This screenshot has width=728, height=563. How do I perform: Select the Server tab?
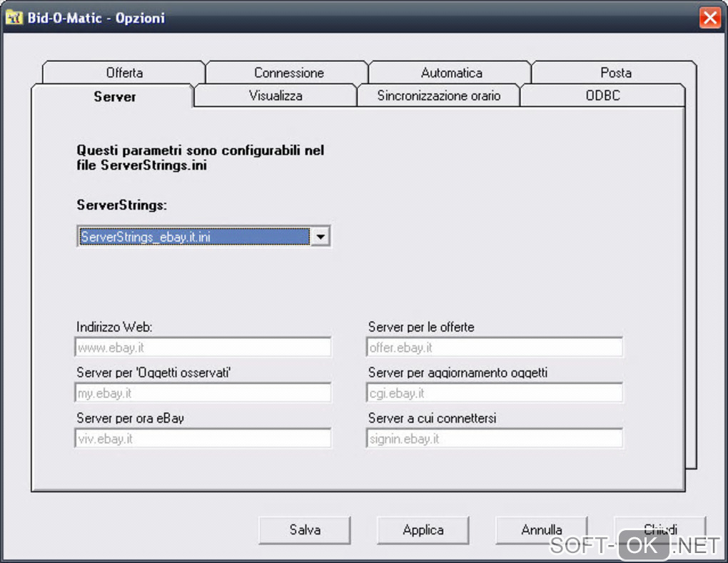(x=114, y=96)
